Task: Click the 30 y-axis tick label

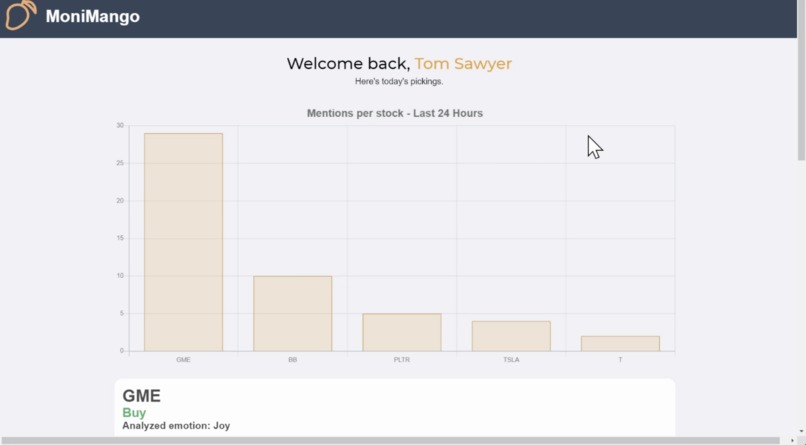Action: click(120, 125)
